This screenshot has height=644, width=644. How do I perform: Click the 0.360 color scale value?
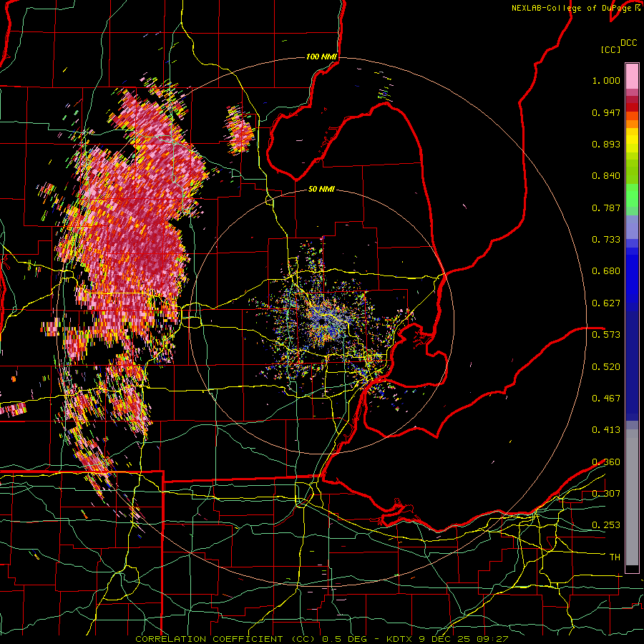click(x=606, y=462)
